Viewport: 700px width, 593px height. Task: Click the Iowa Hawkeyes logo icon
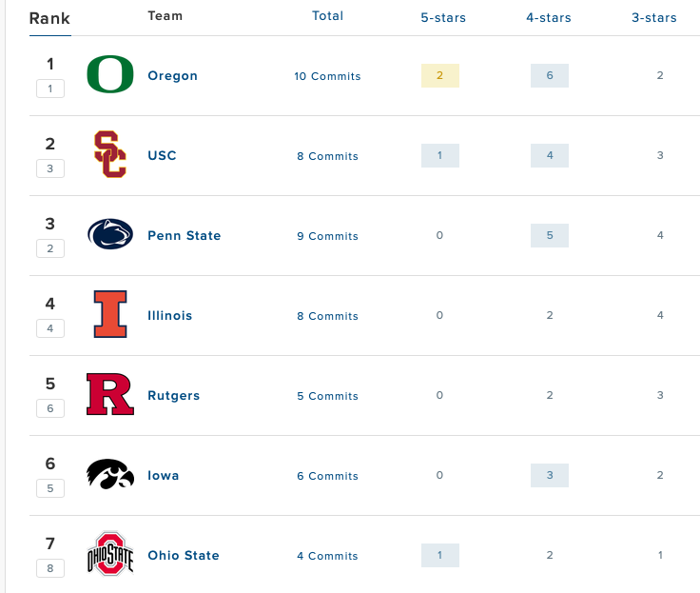110,474
